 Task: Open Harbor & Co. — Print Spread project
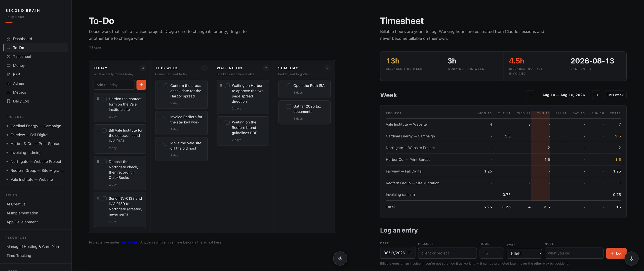tap(35, 144)
